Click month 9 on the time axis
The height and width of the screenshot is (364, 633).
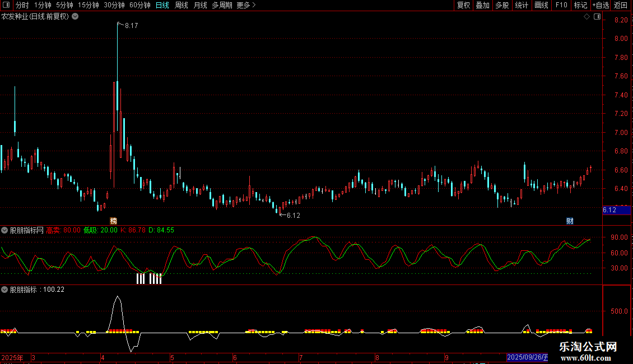point(446,357)
